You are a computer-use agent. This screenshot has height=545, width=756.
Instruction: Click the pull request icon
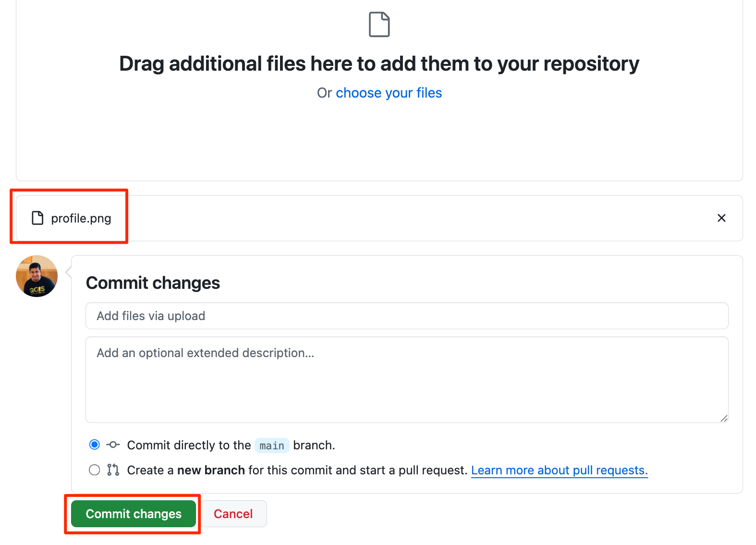point(113,470)
